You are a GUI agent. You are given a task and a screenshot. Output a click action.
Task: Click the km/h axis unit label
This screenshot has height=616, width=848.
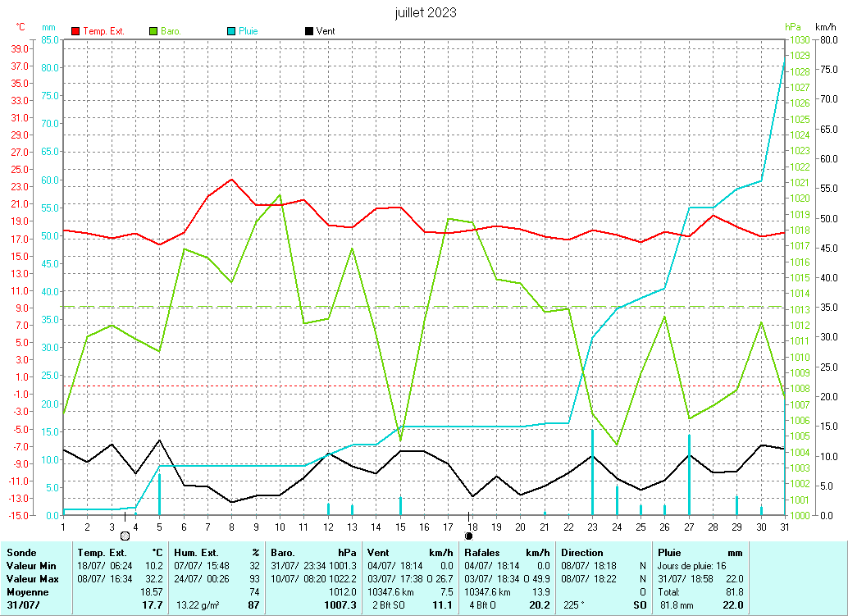point(825,27)
